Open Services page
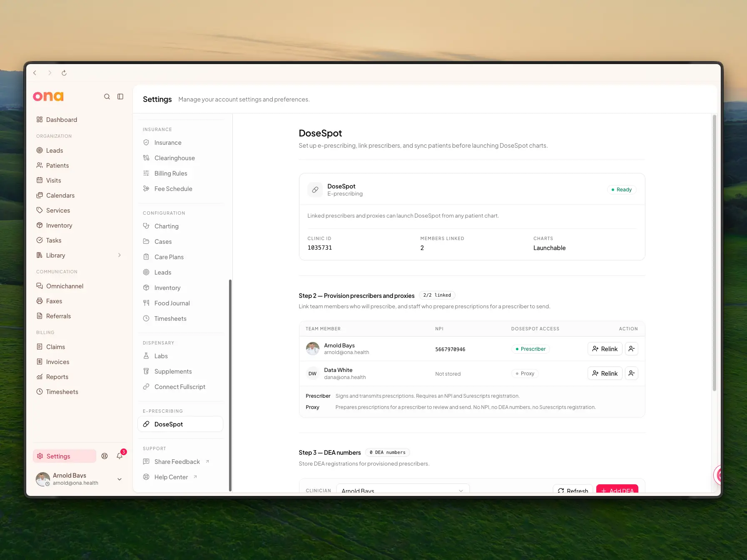 click(x=79, y=211)
